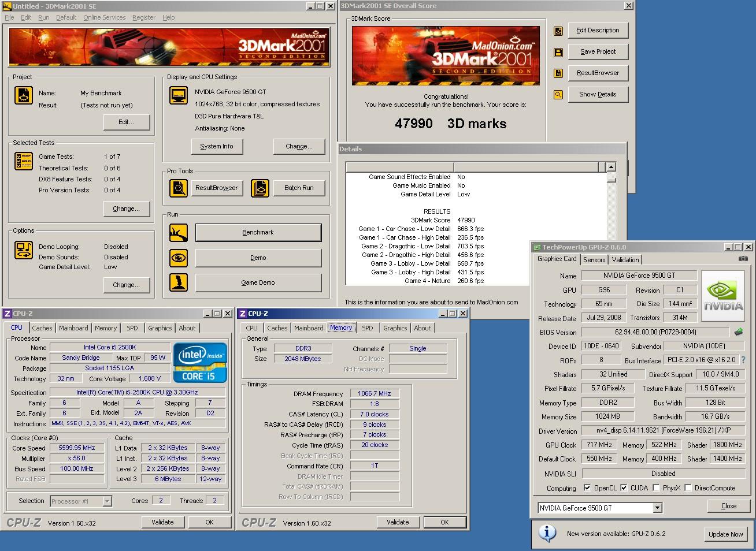Click the NVIDIA logo in GPU-Z
The image size is (756, 551).
[724, 295]
